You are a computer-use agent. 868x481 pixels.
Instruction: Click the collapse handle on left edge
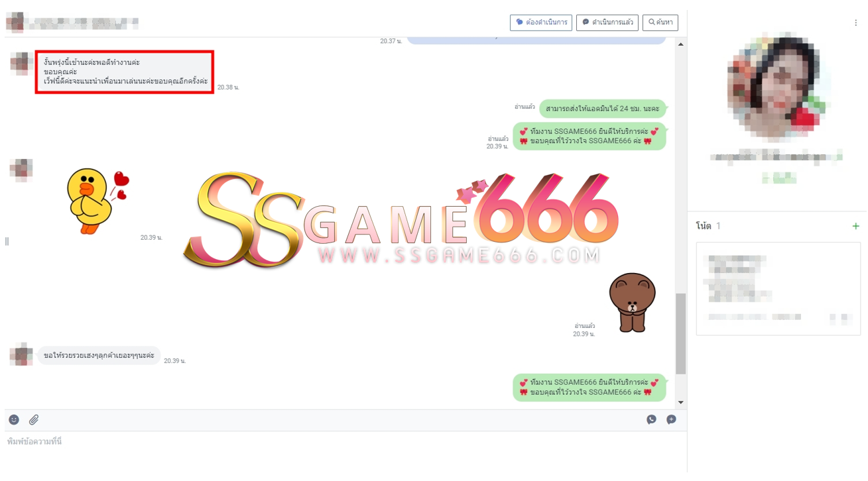7,241
